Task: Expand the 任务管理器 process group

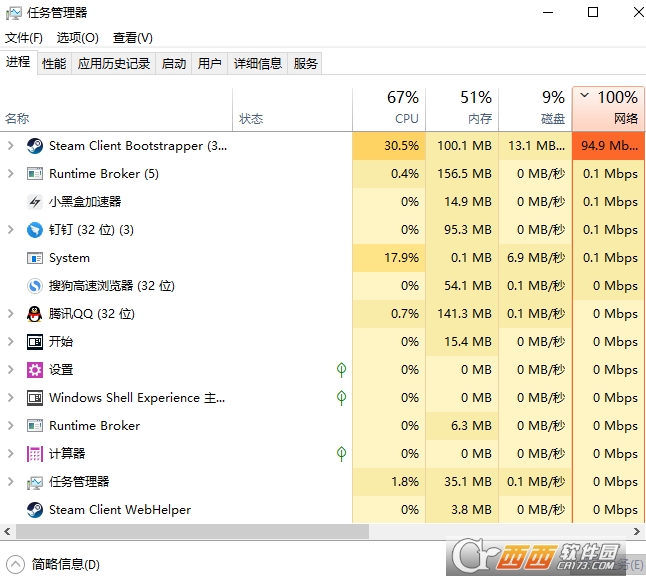Action: 11,482
